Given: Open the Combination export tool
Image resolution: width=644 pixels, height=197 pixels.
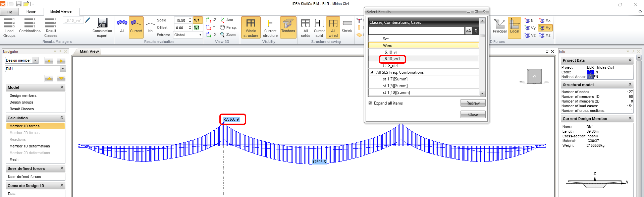Looking at the screenshot, I should pyautogui.click(x=102, y=27).
